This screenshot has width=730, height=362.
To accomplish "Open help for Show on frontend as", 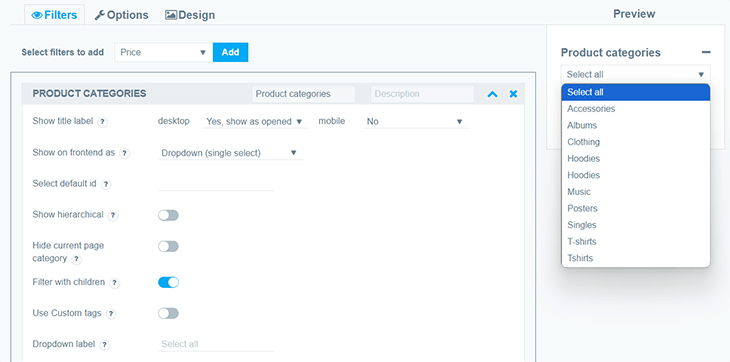I will [x=124, y=153].
